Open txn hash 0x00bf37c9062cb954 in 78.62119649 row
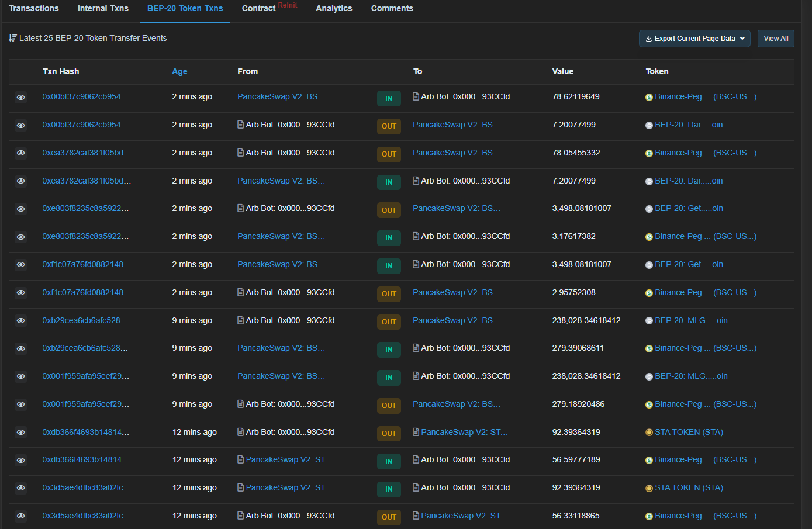The width and height of the screenshot is (812, 529). pos(85,96)
